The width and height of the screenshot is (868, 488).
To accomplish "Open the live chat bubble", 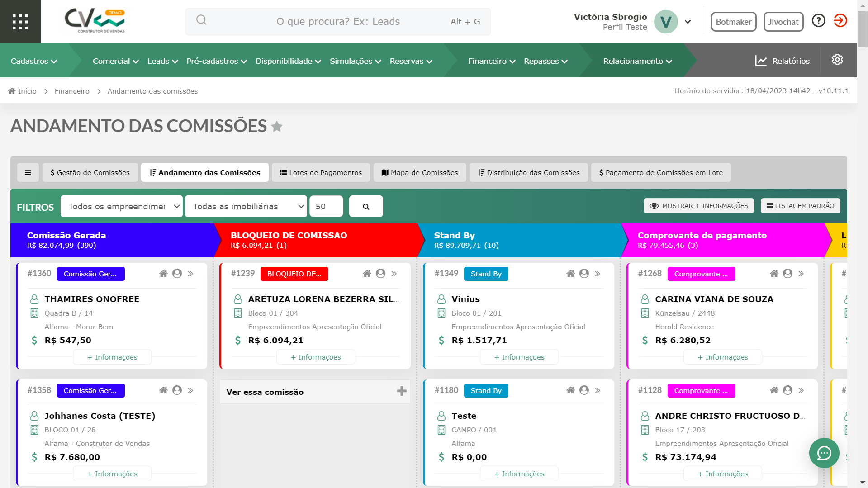I will 824,453.
